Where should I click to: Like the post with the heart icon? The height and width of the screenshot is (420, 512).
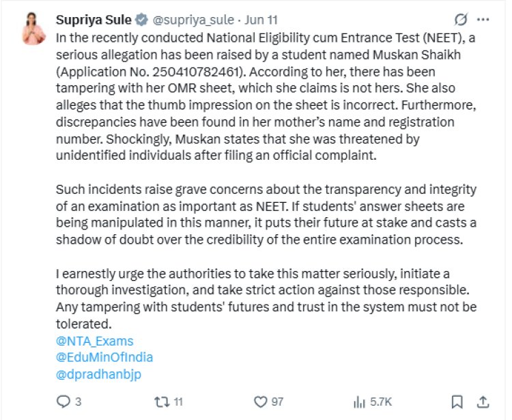click(259, 401)
